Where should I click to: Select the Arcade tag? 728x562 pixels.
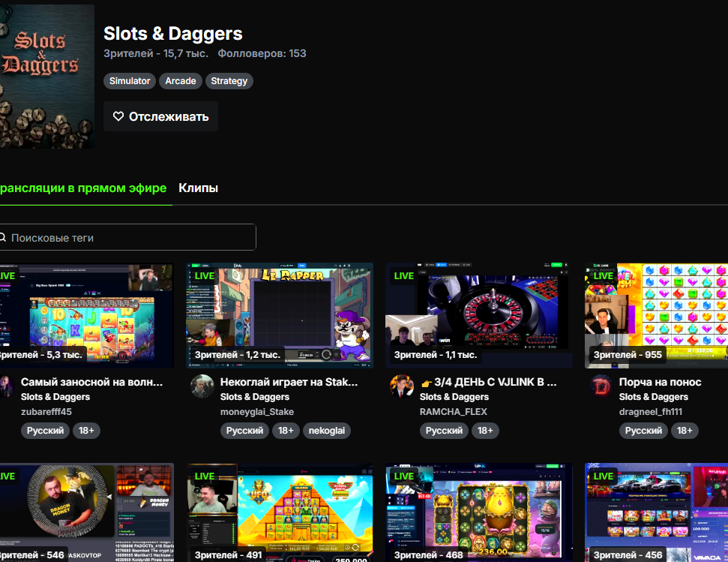click(x=181, y=81)
